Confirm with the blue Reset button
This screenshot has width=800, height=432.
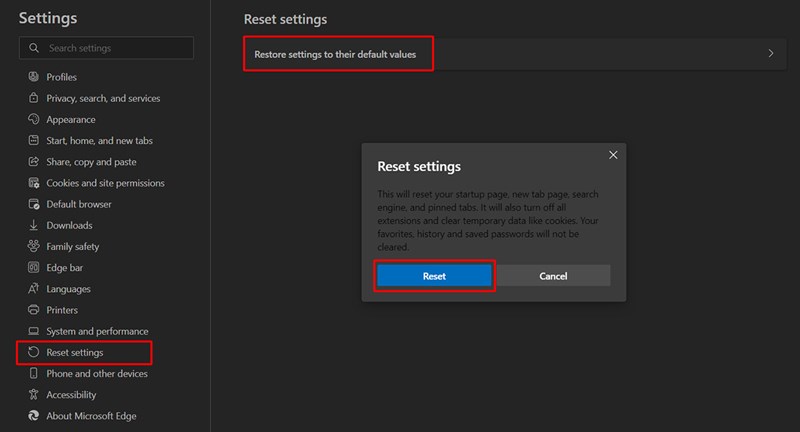434,276
